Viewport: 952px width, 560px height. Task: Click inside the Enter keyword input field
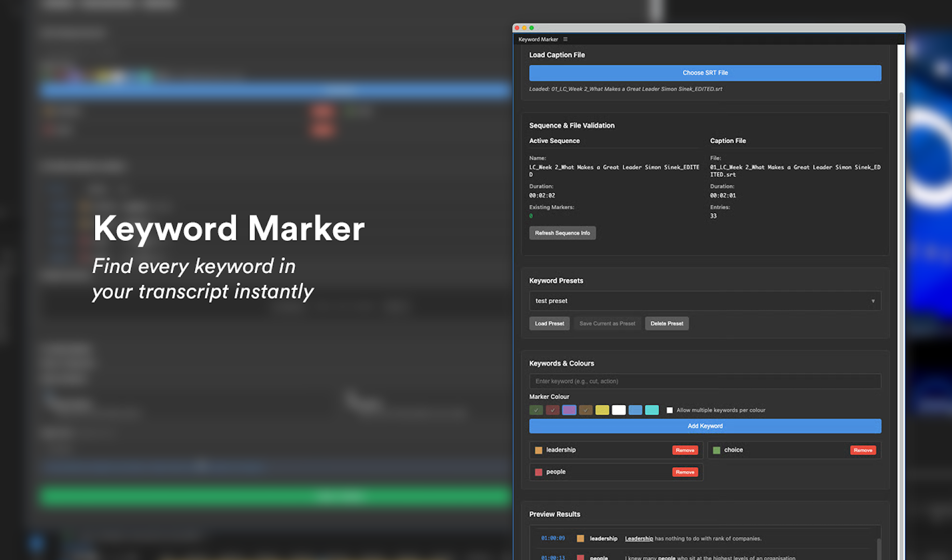(705, 381)
